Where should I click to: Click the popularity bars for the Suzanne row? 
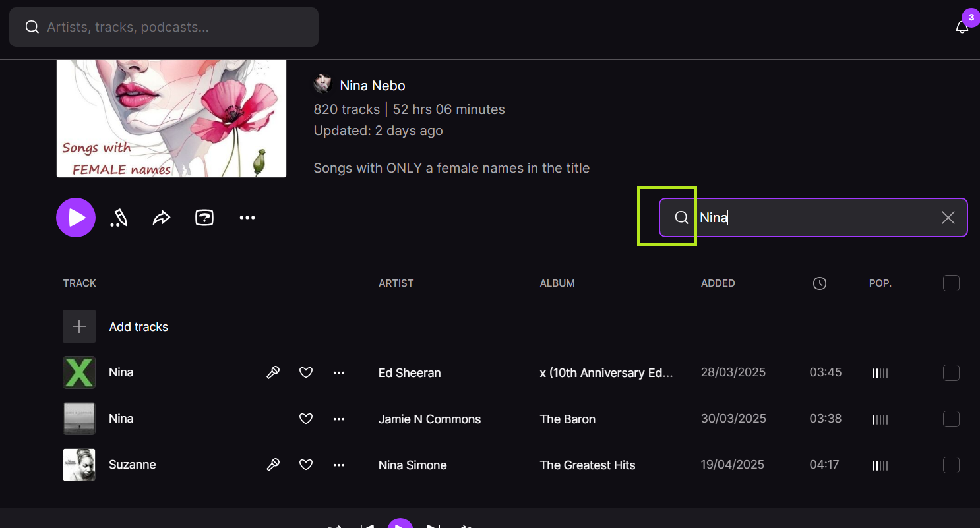880,466
